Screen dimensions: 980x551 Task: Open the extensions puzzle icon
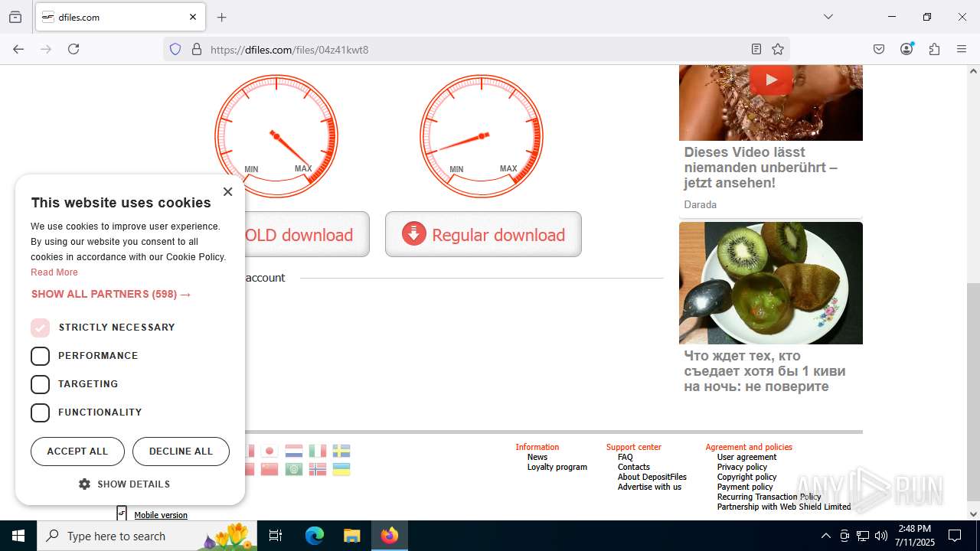point(934,49)
